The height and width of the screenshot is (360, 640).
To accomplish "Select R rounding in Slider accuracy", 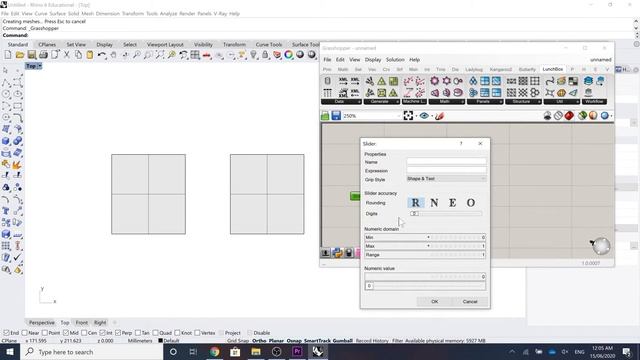I will click(416, 203).
